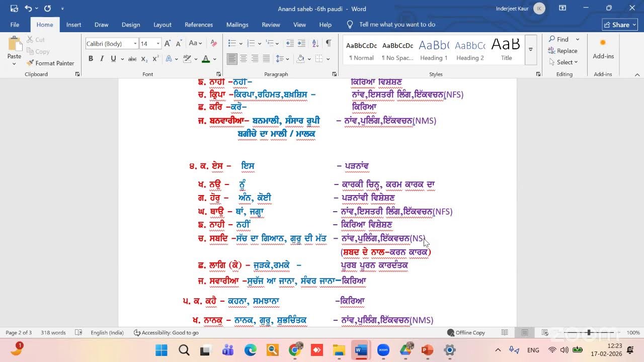Sort the selected paragraphs
The image size is (644, 362).
(x=315, y=44)
